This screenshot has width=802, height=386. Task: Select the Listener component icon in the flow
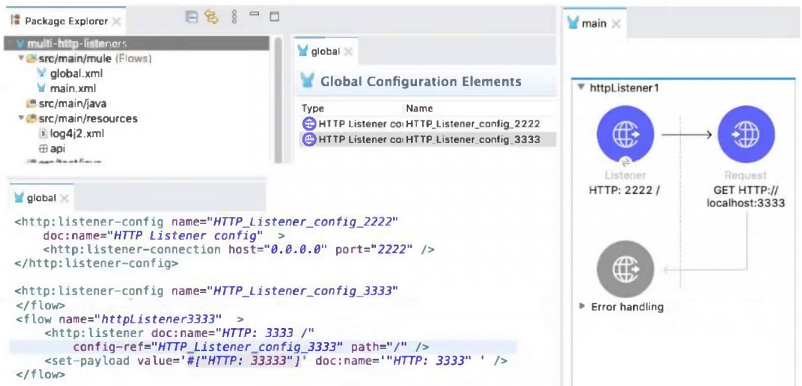point(625,134)
